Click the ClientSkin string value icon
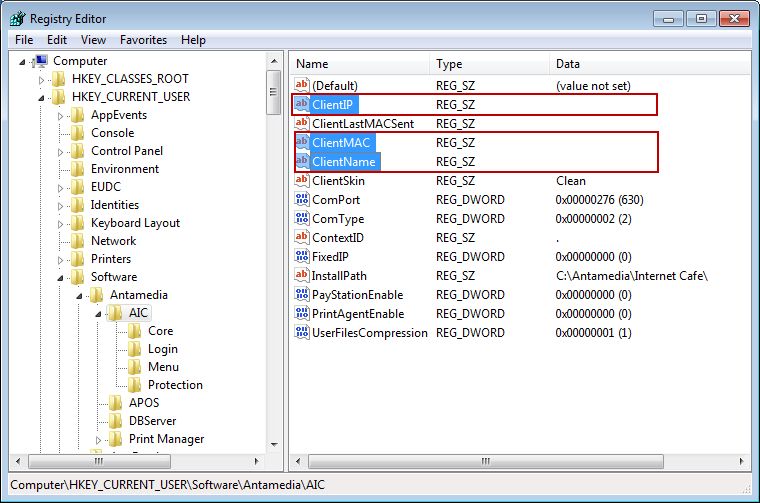The height and width of the screenshot is (503, 760). click(301, 180)
